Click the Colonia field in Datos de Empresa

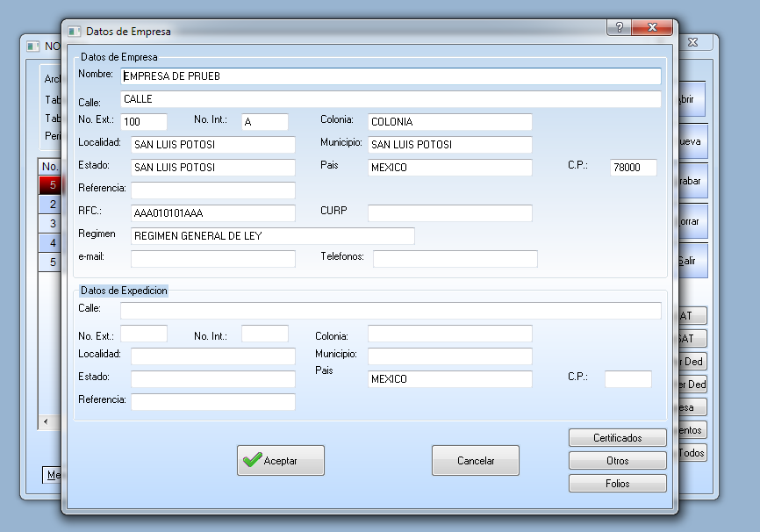pos(449,122)
